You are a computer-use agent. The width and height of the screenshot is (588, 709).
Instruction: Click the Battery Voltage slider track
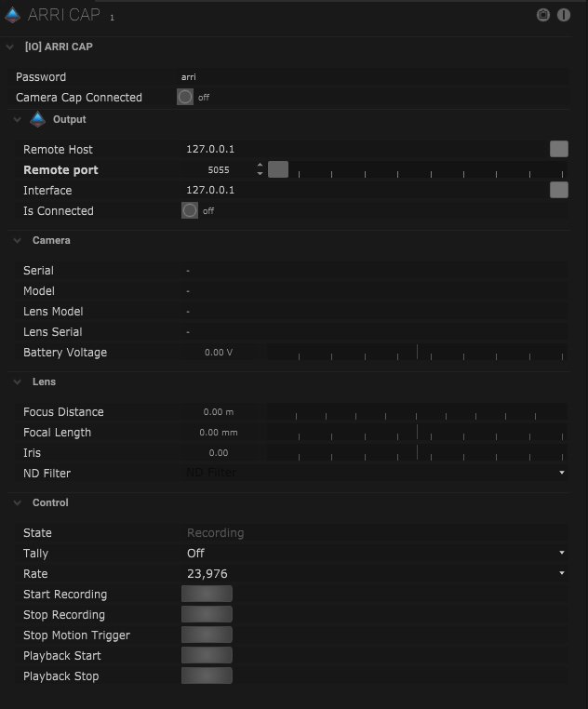pos(417,352)
